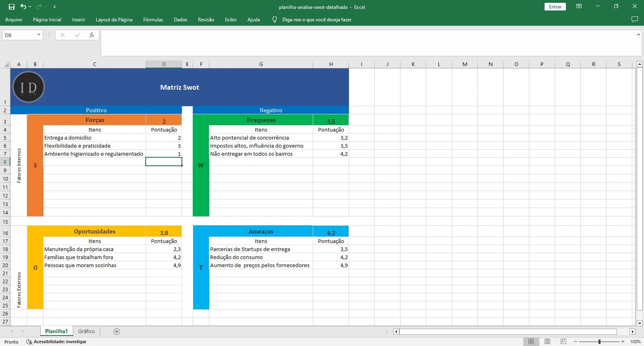Open the Name Box dropdown arrow
The width and height of the screenshot is (644, 346).
click(39, 35)
